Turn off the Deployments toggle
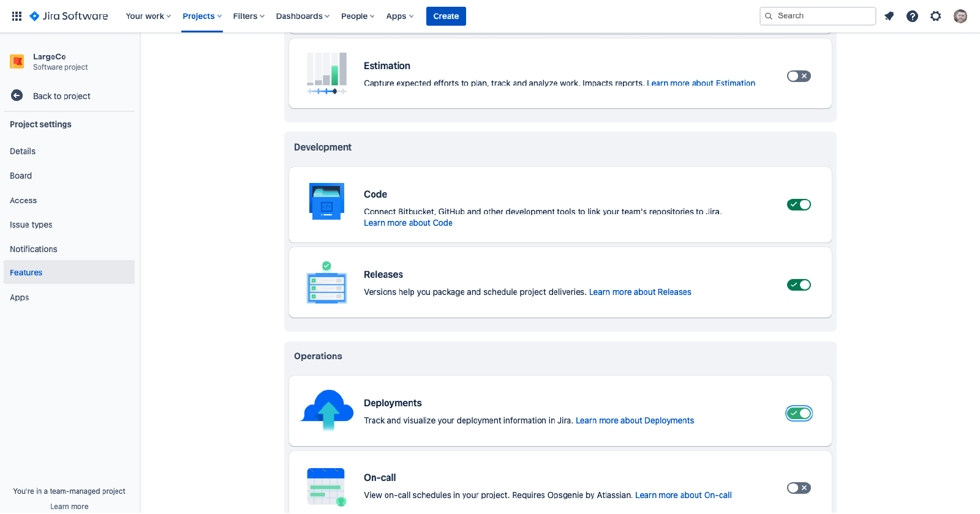Image resolution: width=980 pixels, height=514 pixels. [799, 414]
